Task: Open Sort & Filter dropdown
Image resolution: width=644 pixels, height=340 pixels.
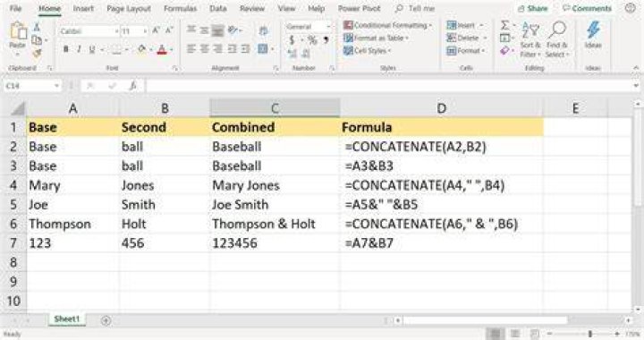Action: click(x=530, y=40)
